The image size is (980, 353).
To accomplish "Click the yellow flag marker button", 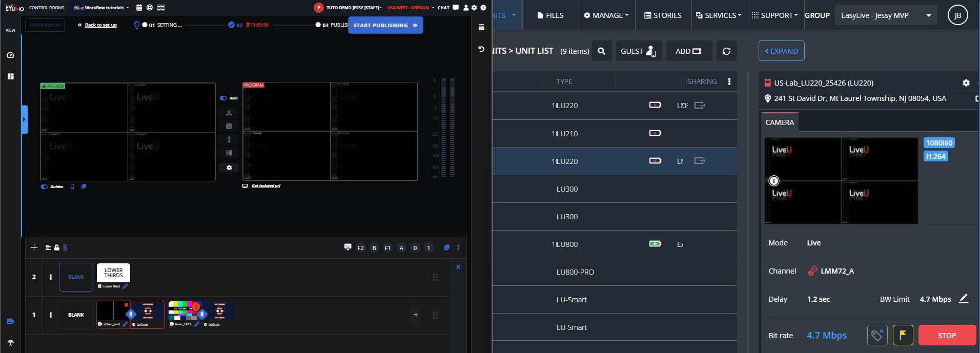I will [903, 335].
